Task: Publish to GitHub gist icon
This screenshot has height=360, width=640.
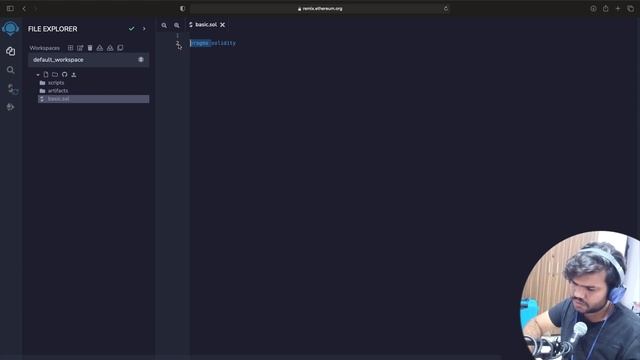Action: [64, 75]
